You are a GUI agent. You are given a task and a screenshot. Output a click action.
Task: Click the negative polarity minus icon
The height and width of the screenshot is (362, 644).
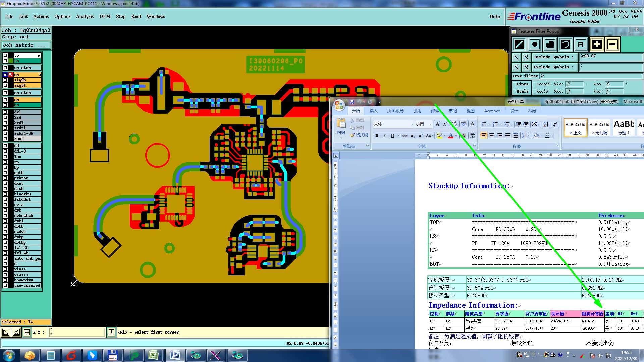[x=612, y=44]
